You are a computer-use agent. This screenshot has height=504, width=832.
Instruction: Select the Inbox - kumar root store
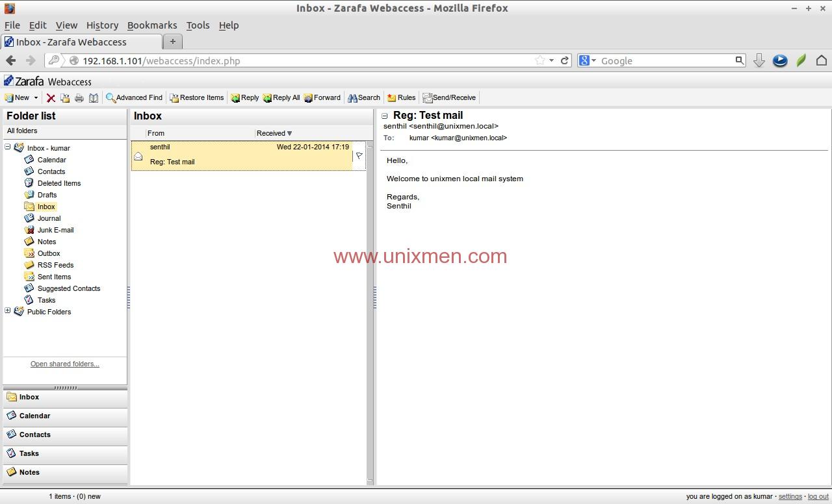(49, 148)
